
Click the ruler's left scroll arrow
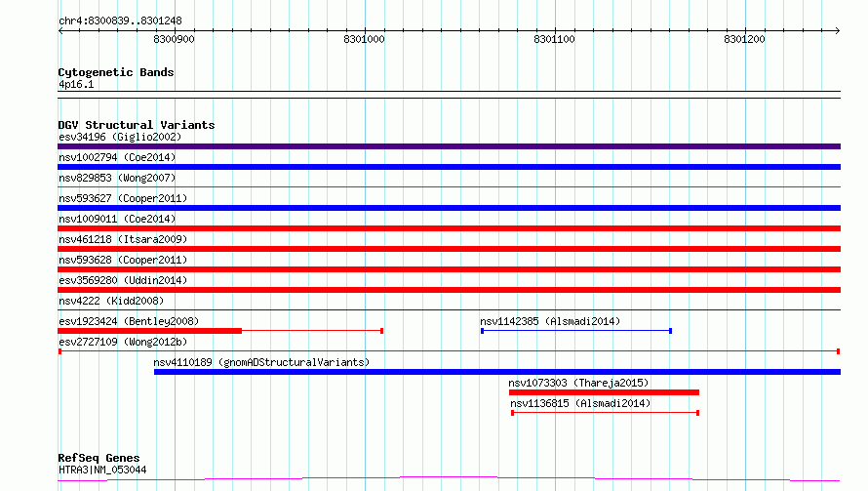[60, 31]
